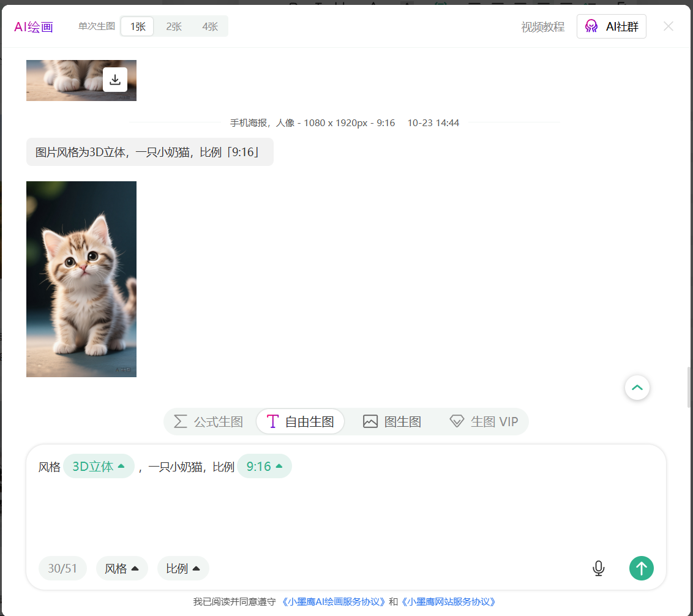Select 1张 per generation option
Image resolution: width=693 pixels, height=616 pixels.
137,26
